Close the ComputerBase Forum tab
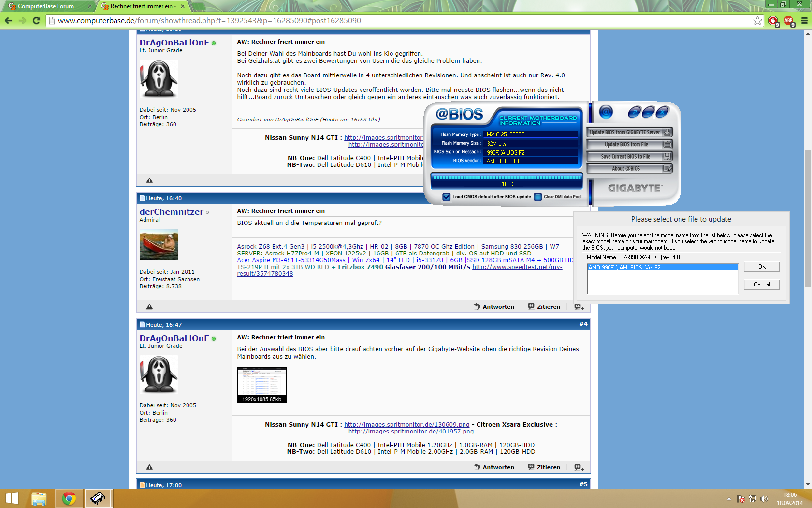The height and width of the screenshot is (508, 812). 89,6
